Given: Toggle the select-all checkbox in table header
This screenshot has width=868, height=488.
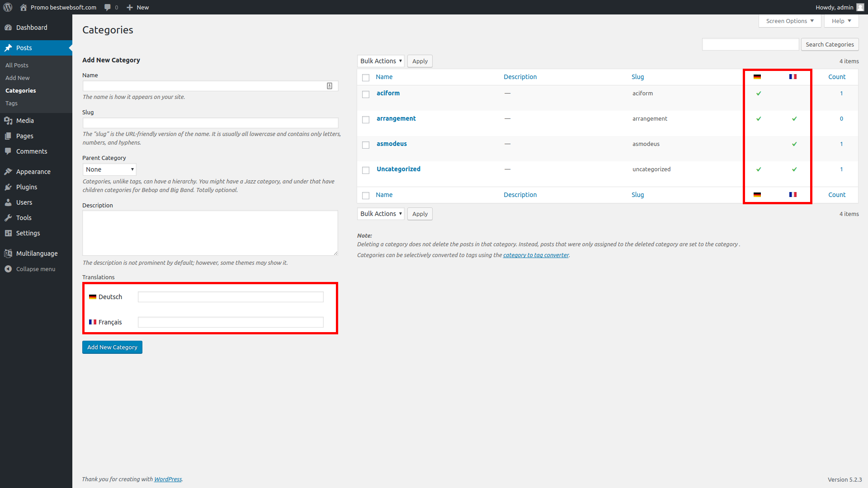Looking at the screenshot, I should click(366, 78).
